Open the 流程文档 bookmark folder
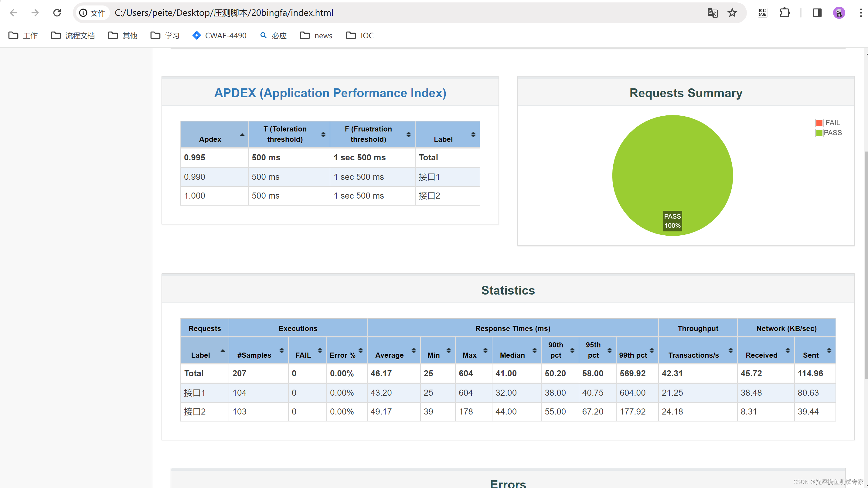The image size is (868, 488). point(73,36)
